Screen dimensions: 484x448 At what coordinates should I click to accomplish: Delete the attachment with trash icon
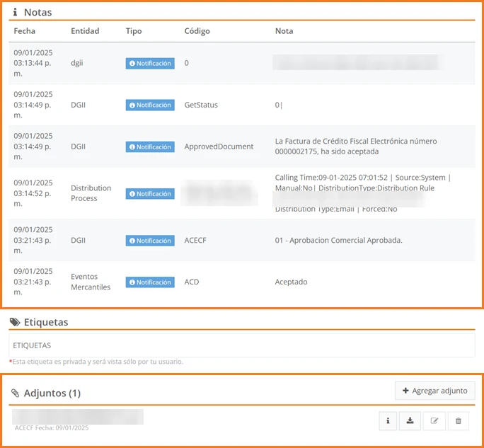coord(459,420)
